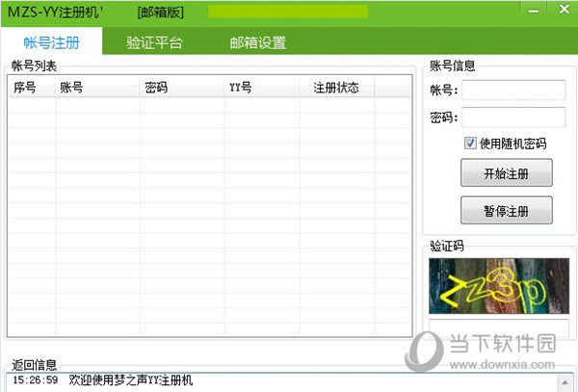Click the 密码 input field

pos(513,118)
